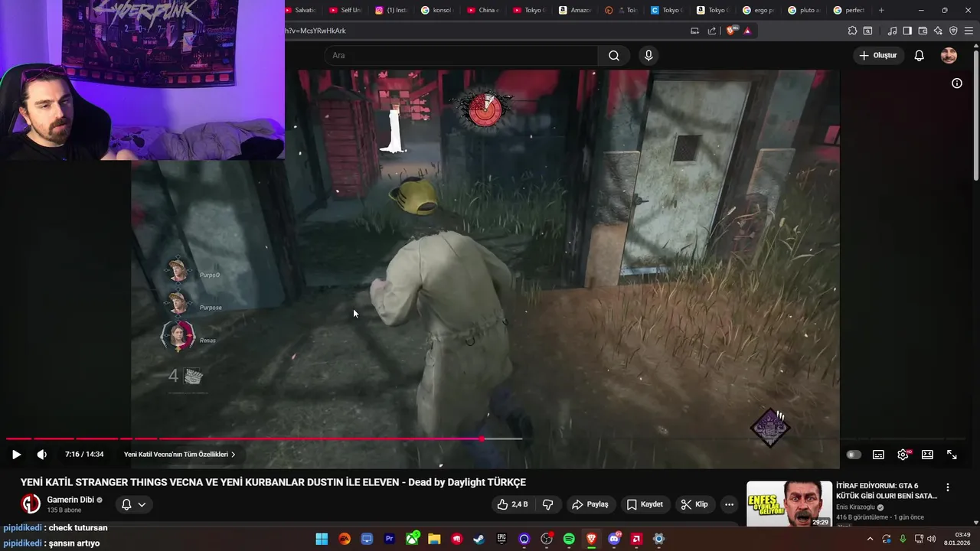Switch to 'konsol' Google tab
980x551 pixels.
pyautogui.click(x=437, y=10)
